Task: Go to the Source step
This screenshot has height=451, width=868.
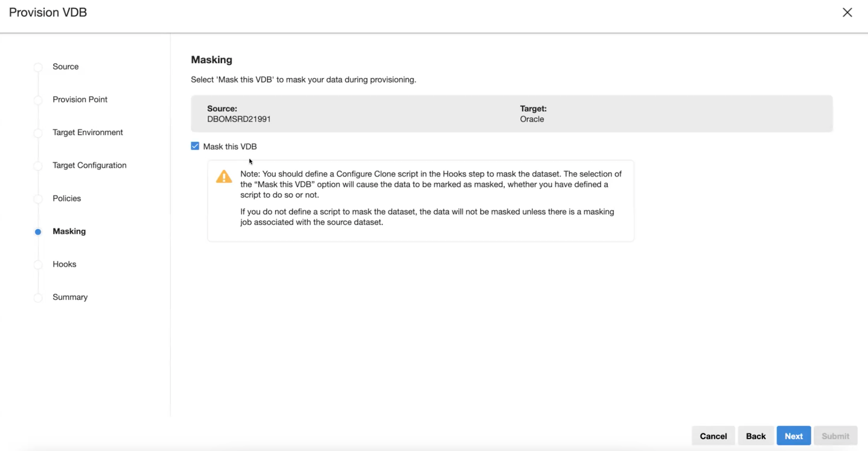Action: pyautogui.click(x=66, y=67)
